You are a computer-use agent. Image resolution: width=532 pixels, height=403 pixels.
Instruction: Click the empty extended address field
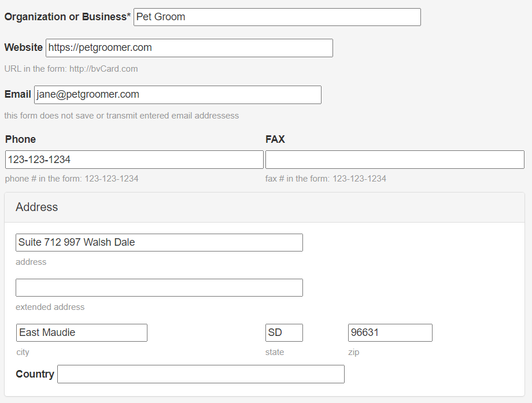coord(159,287)
